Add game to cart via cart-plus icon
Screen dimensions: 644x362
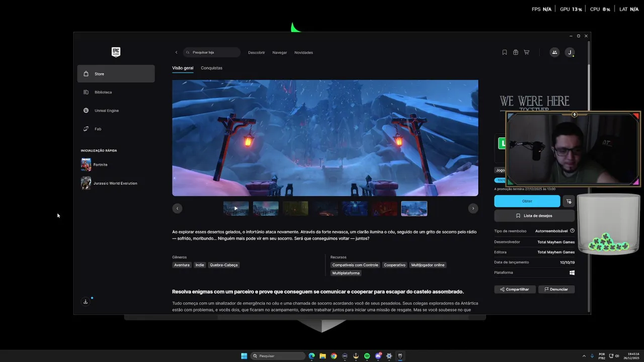pos(569,201)
